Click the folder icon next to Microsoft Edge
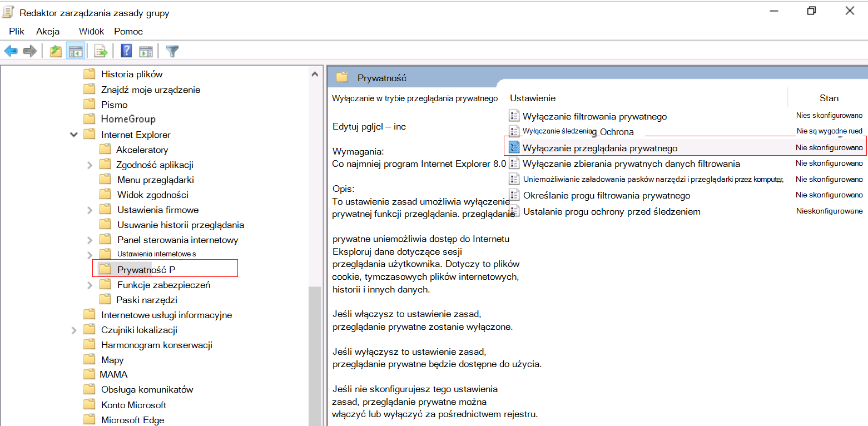This screenshot has width=868, height=426. tap(89, 419)
